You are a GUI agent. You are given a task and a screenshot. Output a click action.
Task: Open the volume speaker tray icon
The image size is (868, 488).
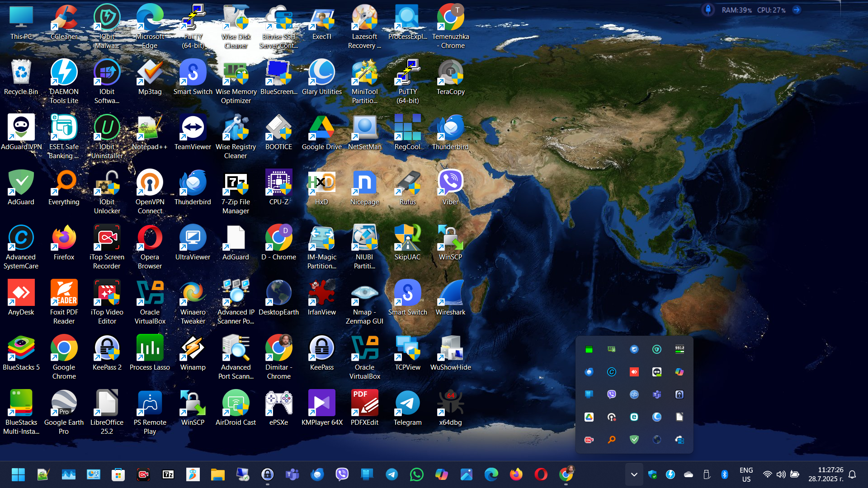click(781, 474)
